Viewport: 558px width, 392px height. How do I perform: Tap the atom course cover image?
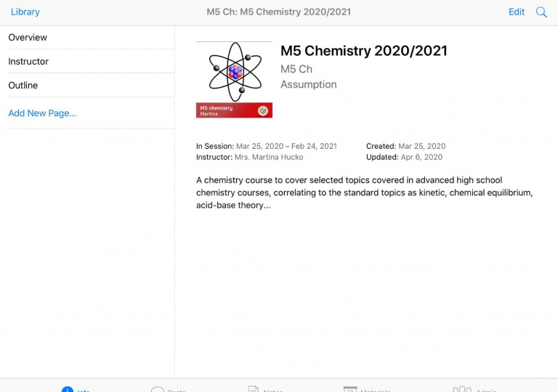point(234,72)
